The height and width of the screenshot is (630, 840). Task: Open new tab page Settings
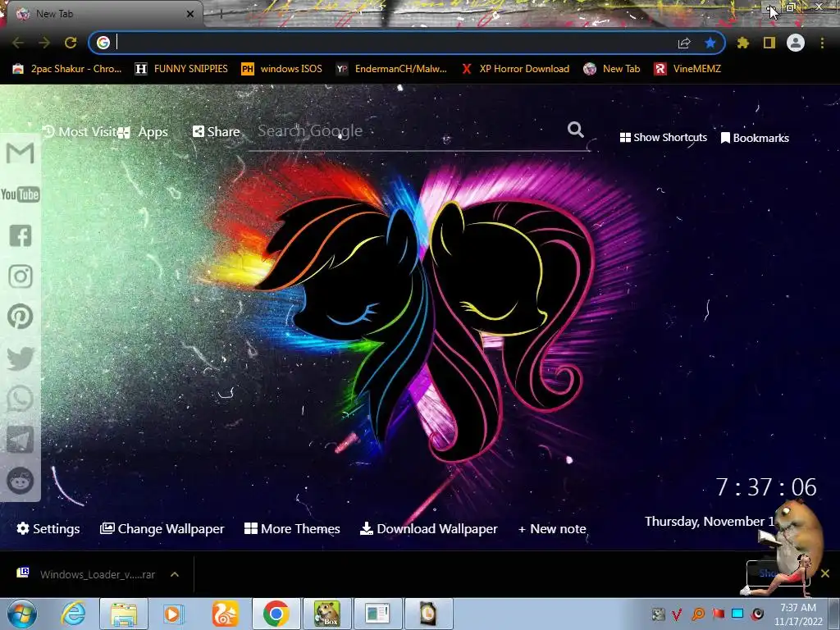pos(48,529)
